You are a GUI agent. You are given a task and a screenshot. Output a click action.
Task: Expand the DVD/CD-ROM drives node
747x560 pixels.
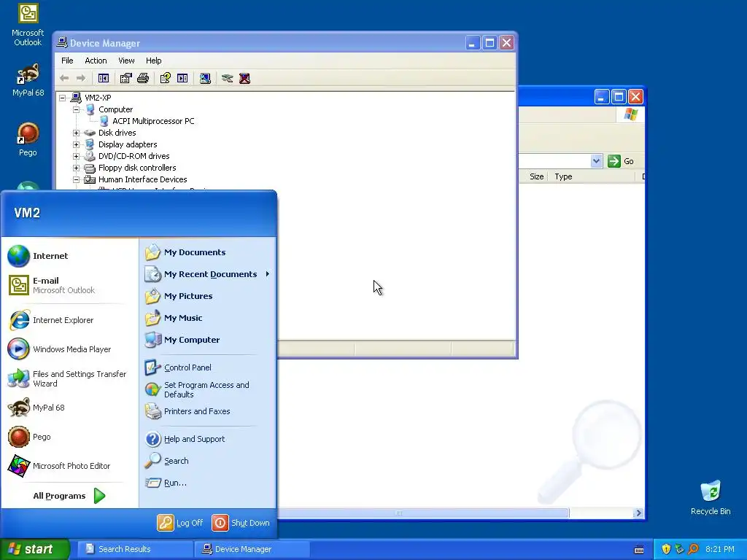[x=76, y=156]
